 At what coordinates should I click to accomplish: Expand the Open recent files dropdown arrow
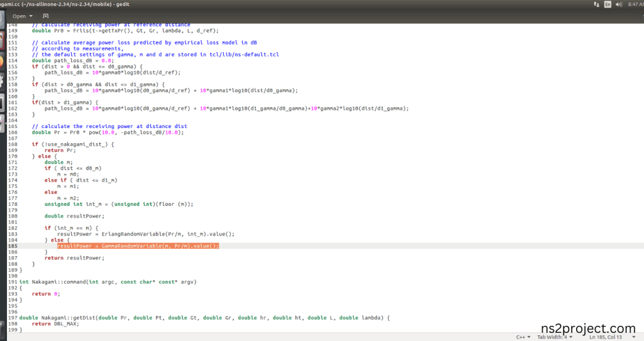coord(31,16)
